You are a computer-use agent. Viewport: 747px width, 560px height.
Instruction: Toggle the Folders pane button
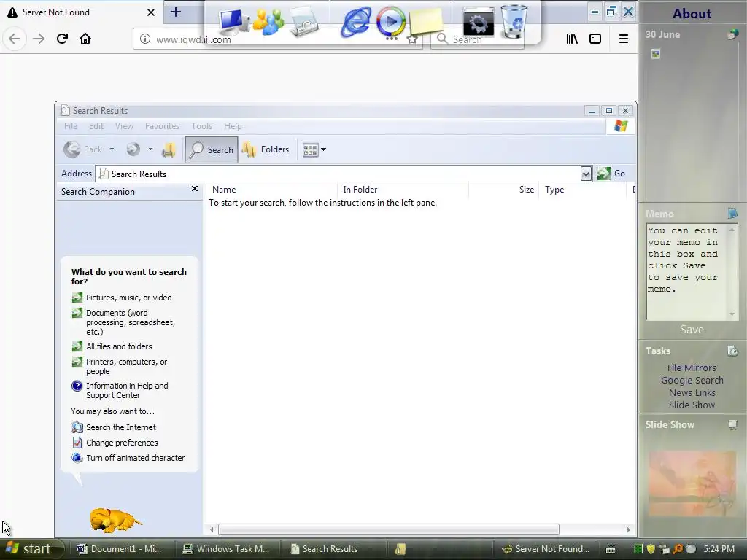[266, 149]
